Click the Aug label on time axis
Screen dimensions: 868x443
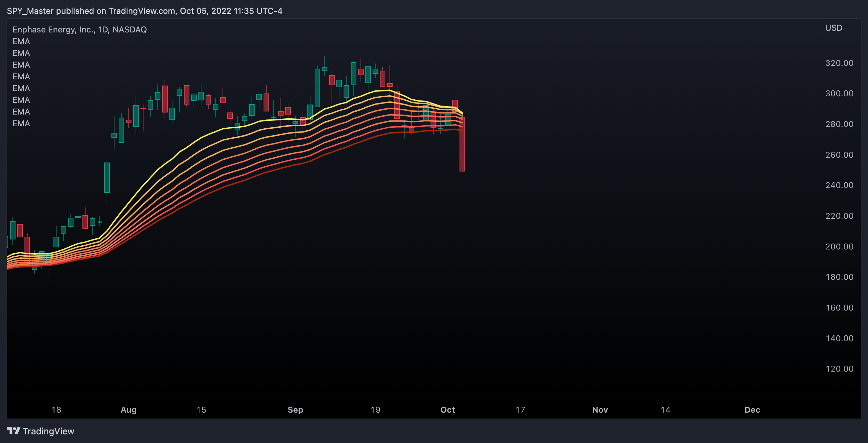[x=129, y=410]
